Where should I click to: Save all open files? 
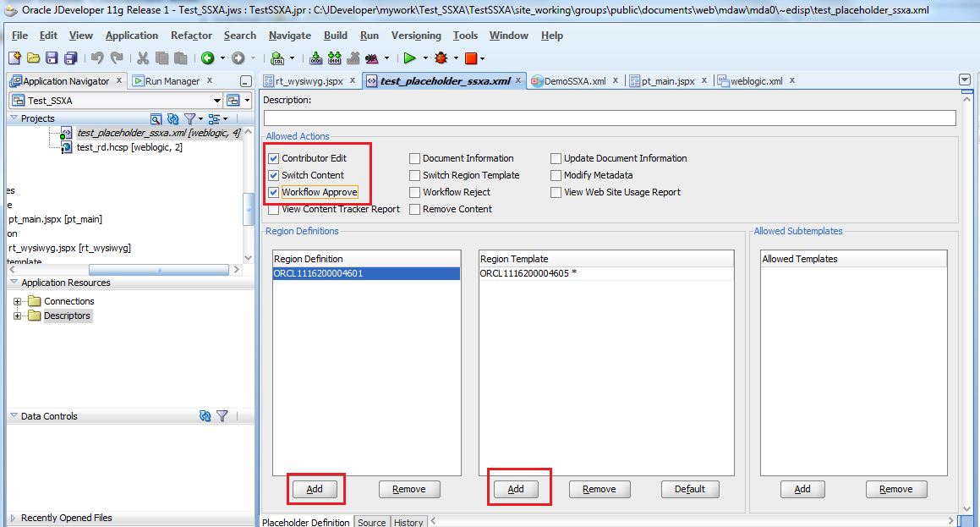pos(71,58)
